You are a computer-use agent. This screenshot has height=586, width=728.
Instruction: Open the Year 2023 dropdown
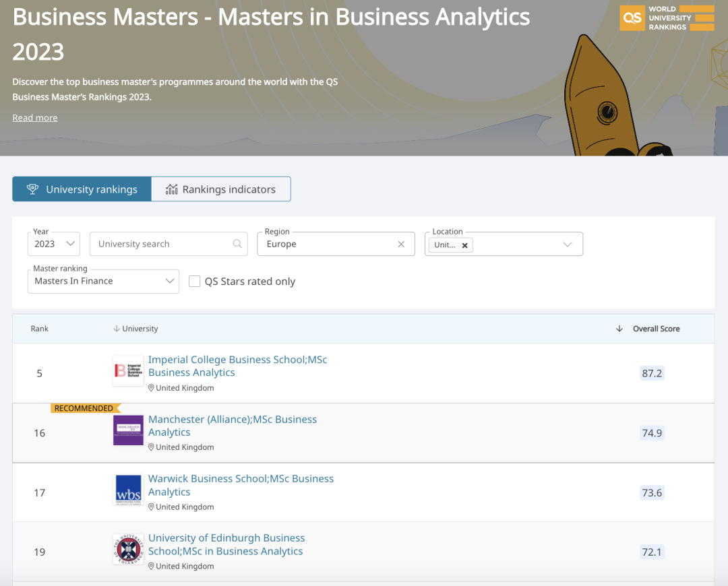click(54, 244)
